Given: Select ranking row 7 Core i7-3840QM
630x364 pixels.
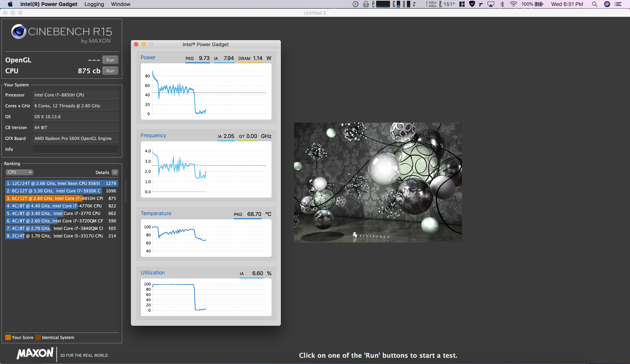Looking at the screenshot, I should click(61, 228).
